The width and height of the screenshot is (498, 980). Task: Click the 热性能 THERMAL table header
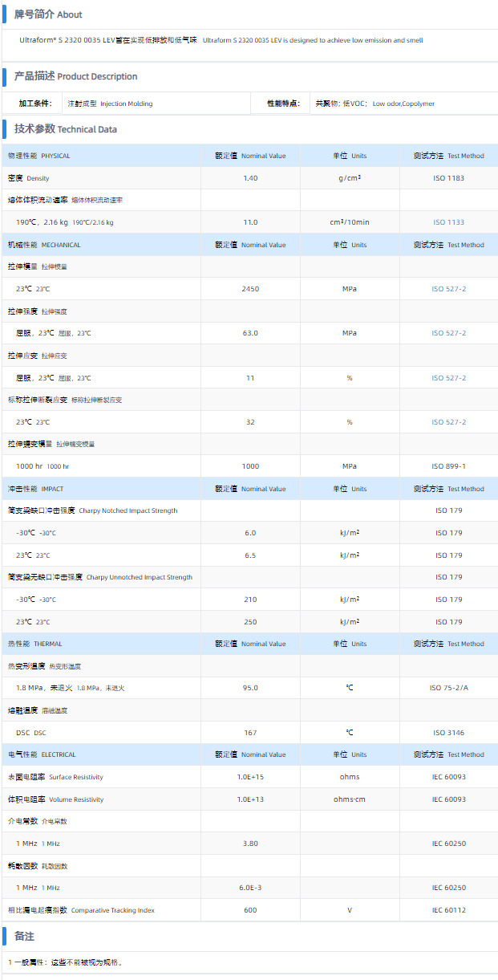pos(34,644)
